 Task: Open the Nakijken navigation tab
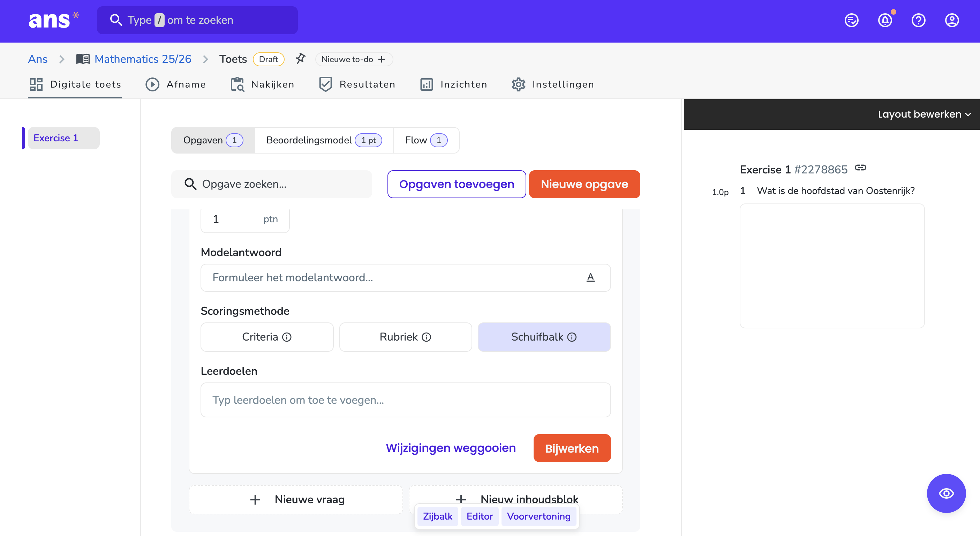263,84
